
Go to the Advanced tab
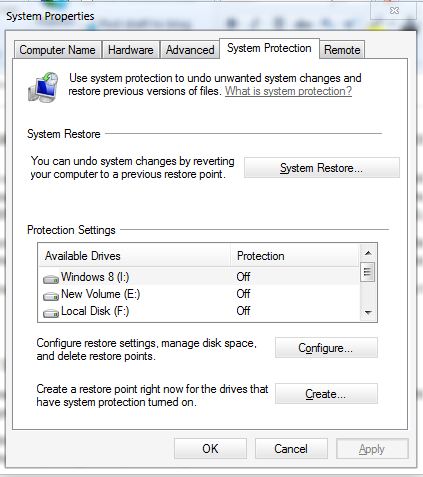190,50
